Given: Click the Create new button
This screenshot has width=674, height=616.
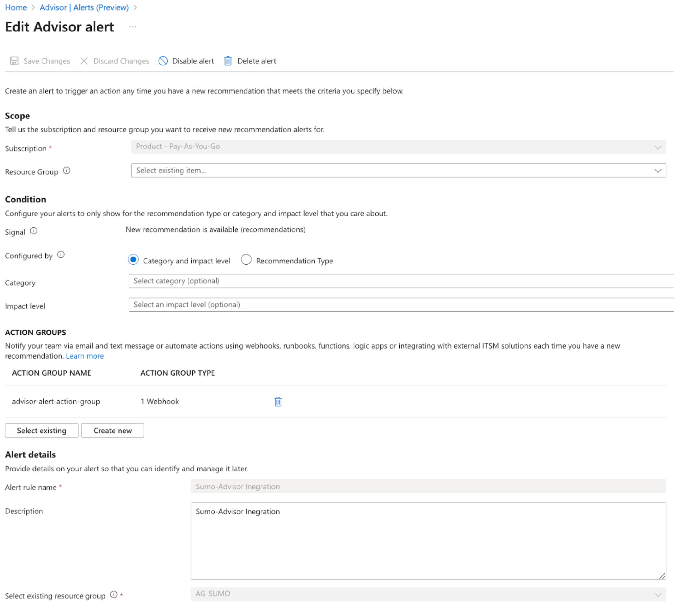Looking at the screenshot, I should (112, 430).
